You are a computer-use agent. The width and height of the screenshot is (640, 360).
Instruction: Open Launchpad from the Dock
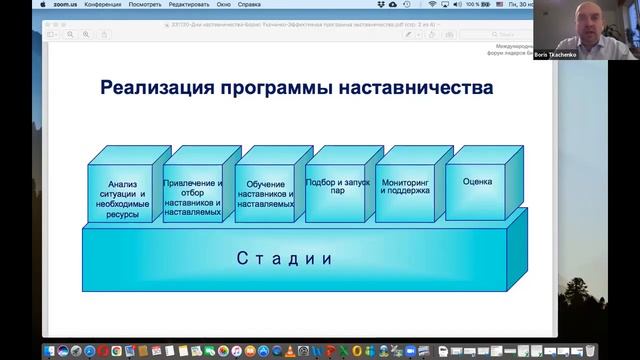[76, 351]
